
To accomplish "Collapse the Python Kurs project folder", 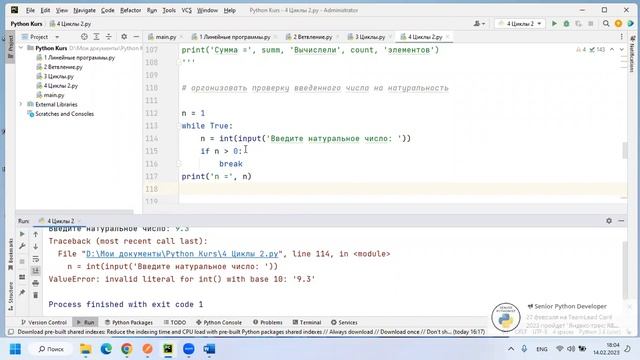I will coord(21,48).
